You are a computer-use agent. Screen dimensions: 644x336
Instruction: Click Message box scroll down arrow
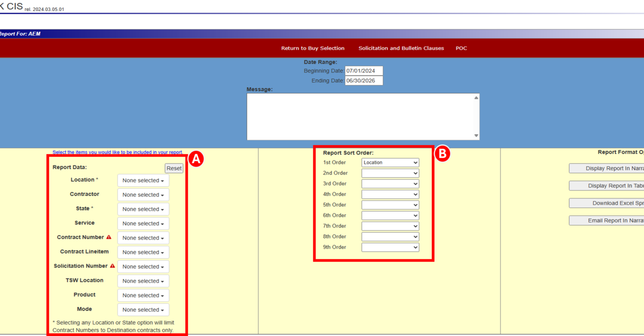pos(476,136)
